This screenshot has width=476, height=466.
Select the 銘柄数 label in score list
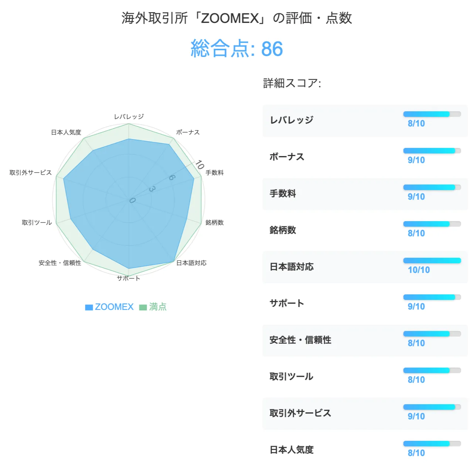point(283,230)
